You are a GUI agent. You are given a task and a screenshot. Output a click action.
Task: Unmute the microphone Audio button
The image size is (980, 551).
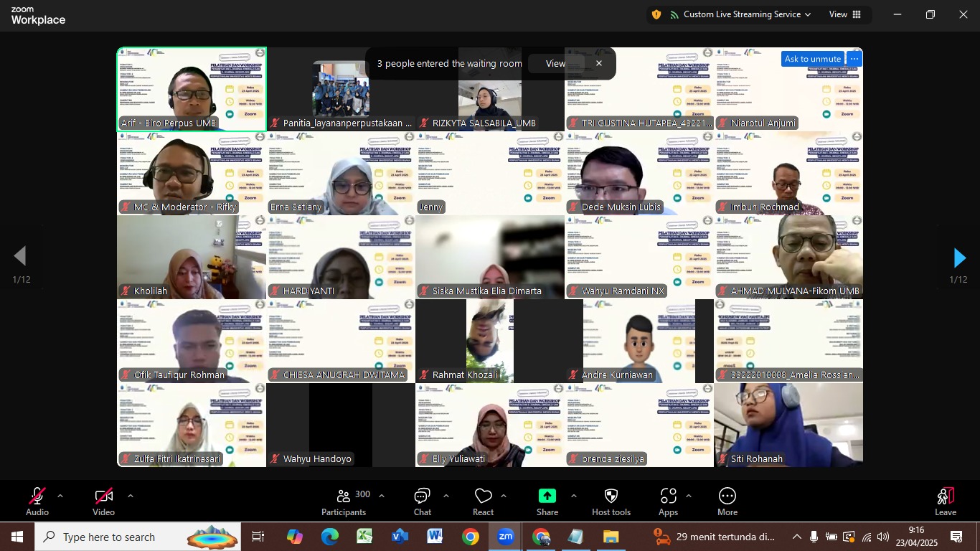click(x=37, y=496)
